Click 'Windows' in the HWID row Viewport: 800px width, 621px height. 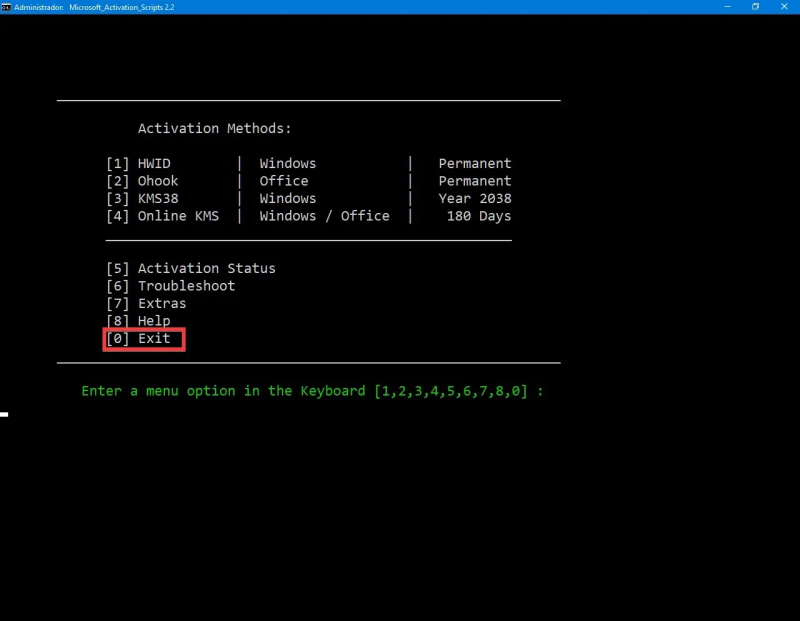tap(288, 164)
